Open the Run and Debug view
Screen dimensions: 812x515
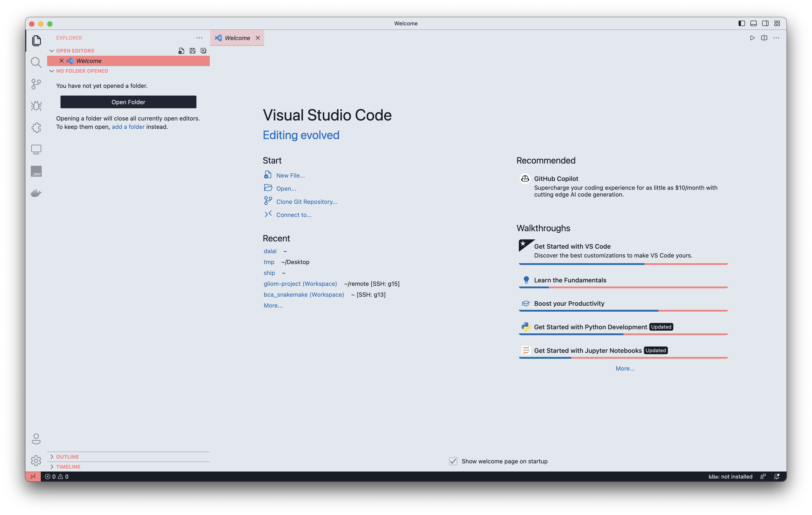click(x=36, y=106)
